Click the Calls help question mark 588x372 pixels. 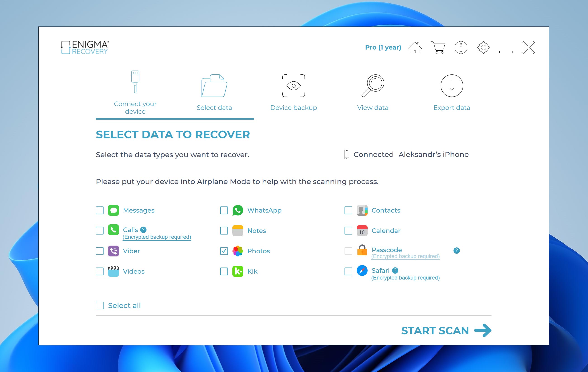click(144, 230)
